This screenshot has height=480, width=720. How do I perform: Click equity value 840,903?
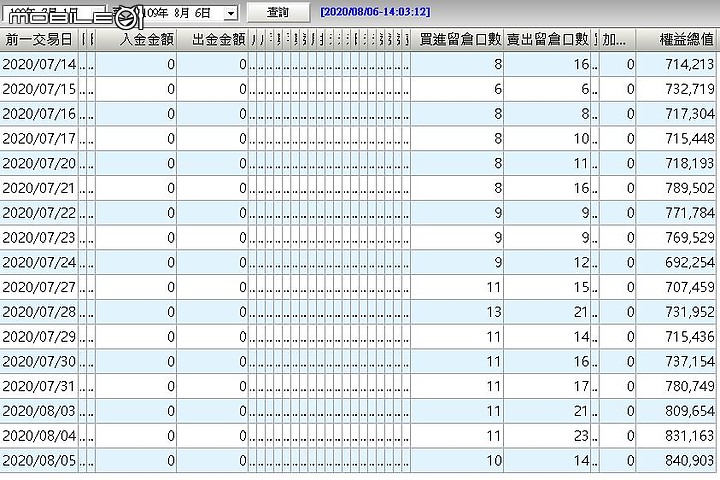click(690, 461)
